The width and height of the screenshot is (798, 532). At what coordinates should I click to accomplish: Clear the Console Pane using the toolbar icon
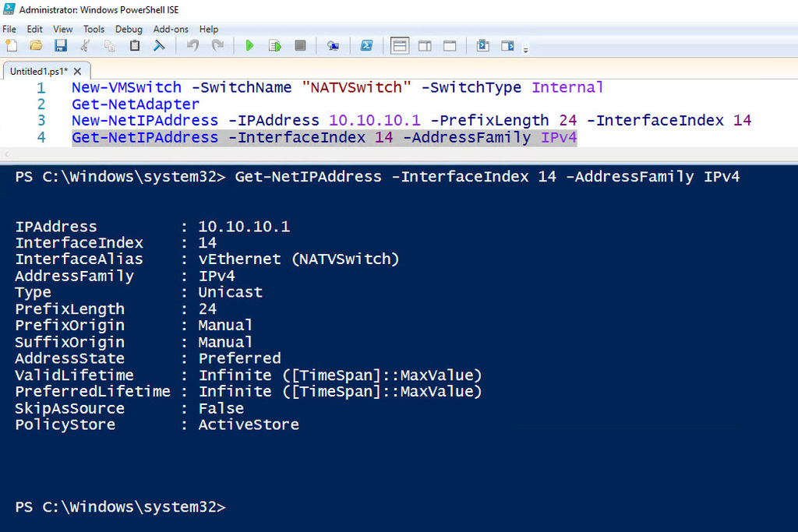159,45
